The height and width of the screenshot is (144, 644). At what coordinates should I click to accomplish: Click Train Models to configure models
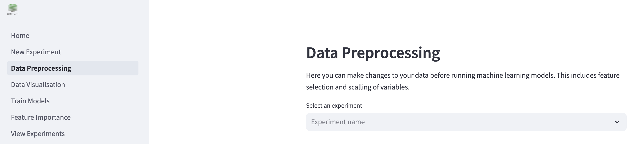30,101
